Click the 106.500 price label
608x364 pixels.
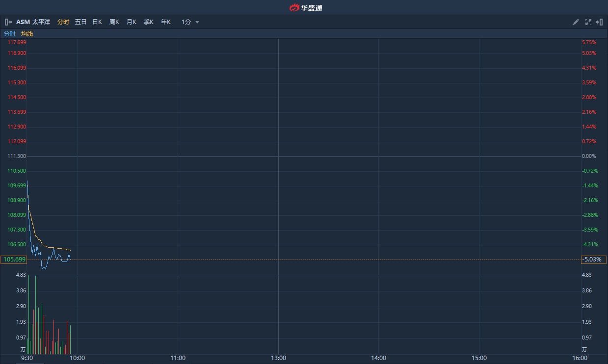[x=17, y=245]
